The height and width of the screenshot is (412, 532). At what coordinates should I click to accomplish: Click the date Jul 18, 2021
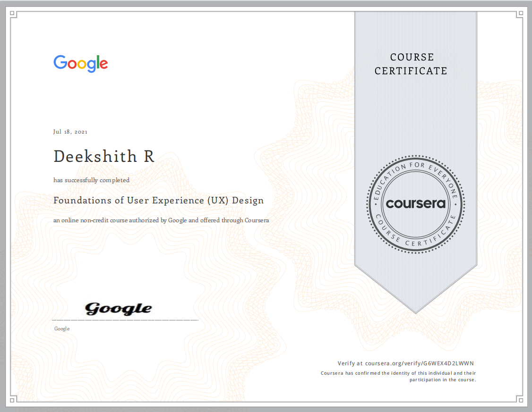pos(70,132)
